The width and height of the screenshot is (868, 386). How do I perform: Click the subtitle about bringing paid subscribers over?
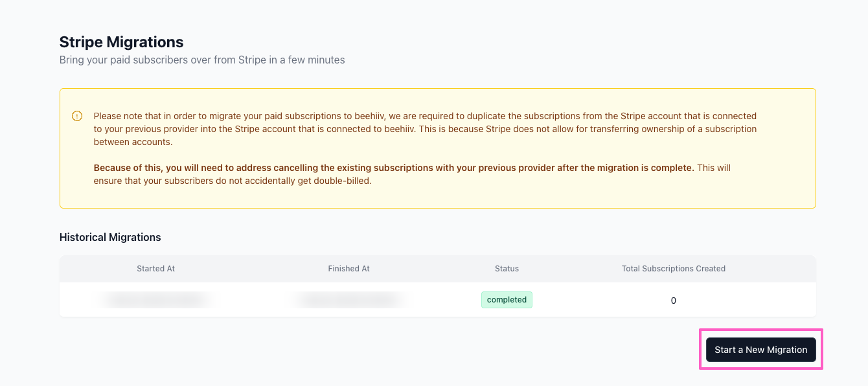[201, 60]
